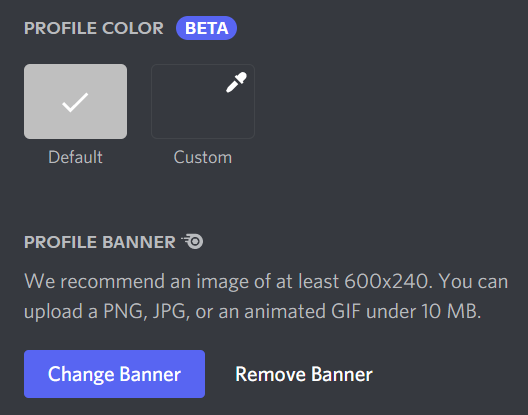Select the gray Default profile color swatch
Viewport: 528px width, 415px height.
(75, 101)
